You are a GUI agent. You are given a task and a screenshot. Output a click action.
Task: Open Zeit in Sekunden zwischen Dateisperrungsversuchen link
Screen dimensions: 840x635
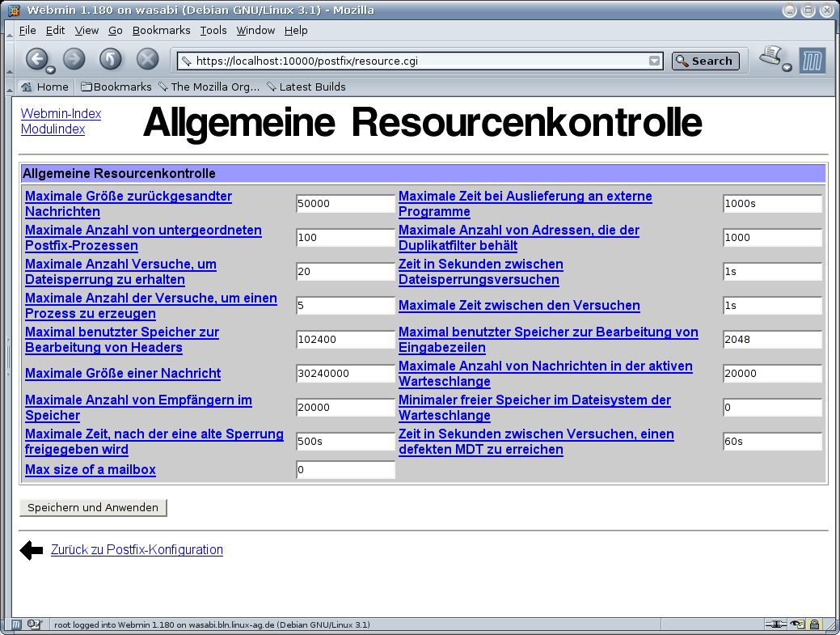(480, 272)
